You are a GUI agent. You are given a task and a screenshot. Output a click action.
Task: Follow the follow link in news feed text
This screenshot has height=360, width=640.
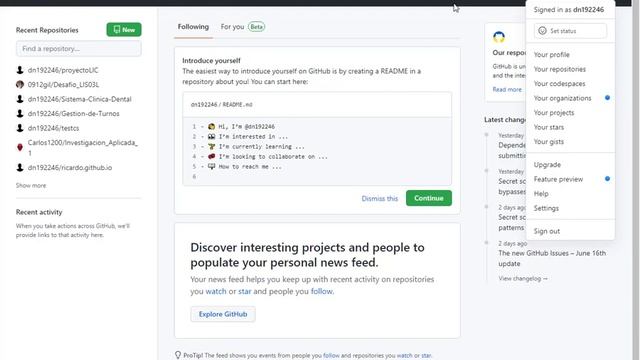(322, 291)
